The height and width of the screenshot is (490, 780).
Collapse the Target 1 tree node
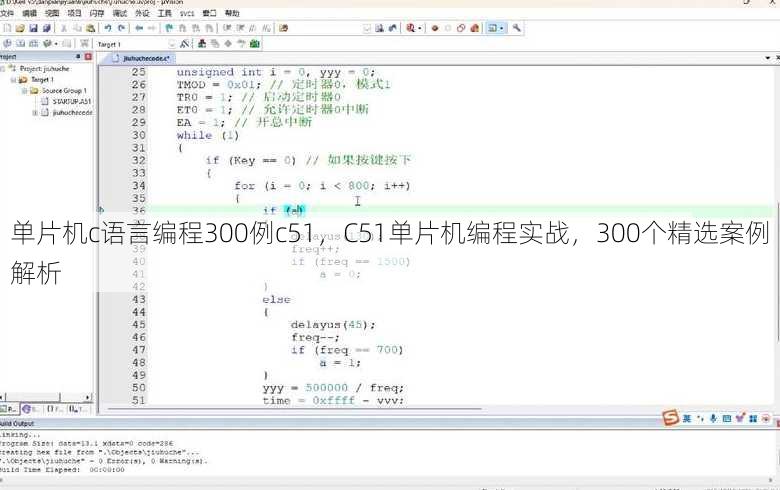point(13,80)
